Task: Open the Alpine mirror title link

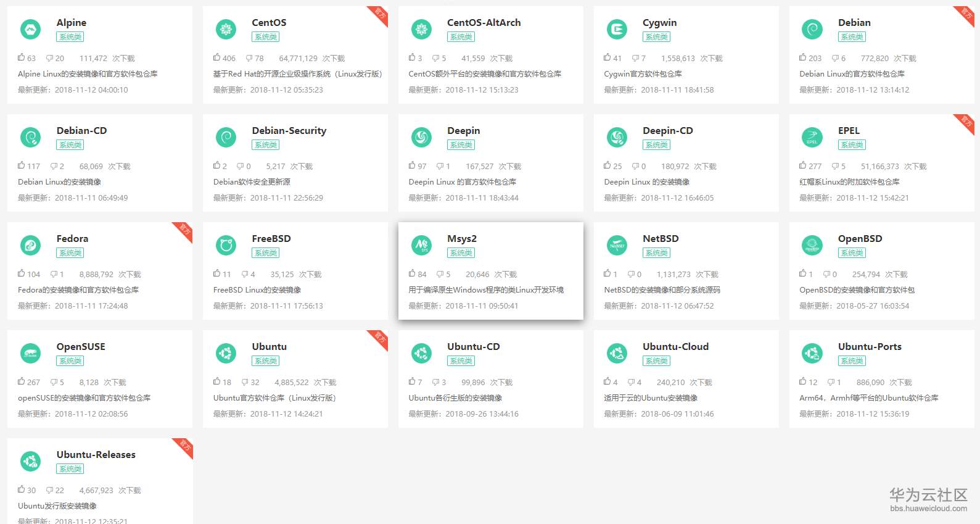Action: [72, 23]
